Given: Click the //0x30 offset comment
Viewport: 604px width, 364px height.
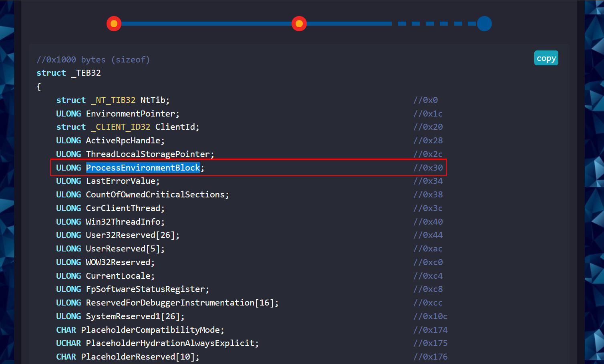Looking at the screenshot, I should point(428,168).
